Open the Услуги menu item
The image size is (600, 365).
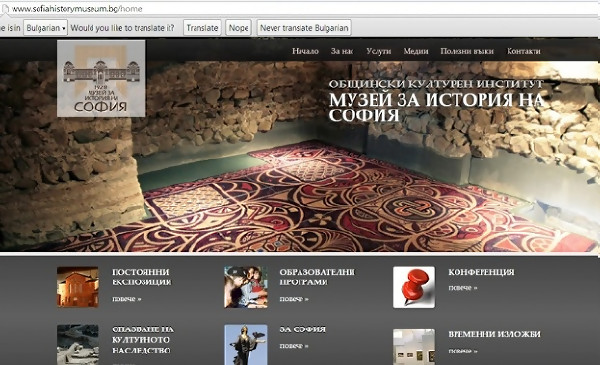pos(378,51)
